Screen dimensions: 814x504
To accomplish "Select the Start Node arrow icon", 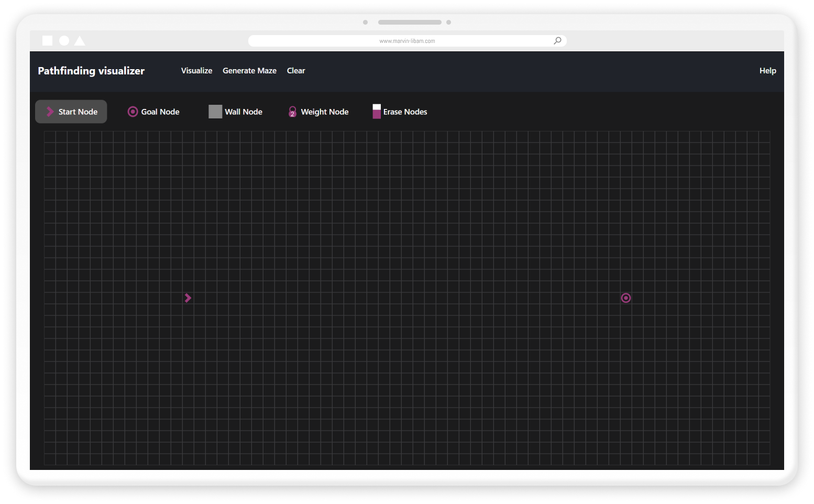I will coord(49,111).
